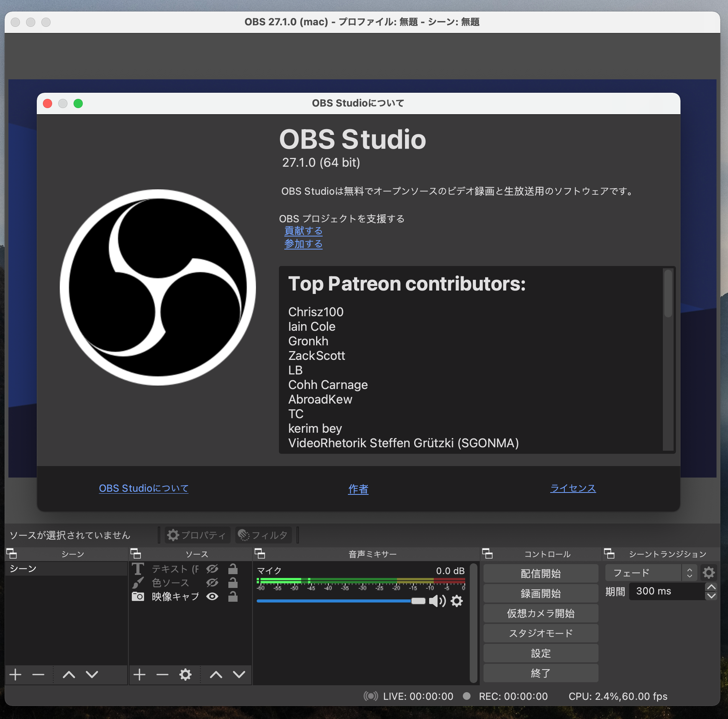The image size is (728, 719).
Task: Click the video capture camera icon
Action: 138,596
